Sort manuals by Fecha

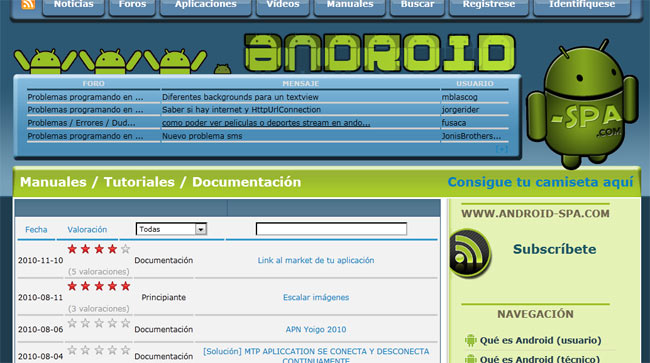36,230
